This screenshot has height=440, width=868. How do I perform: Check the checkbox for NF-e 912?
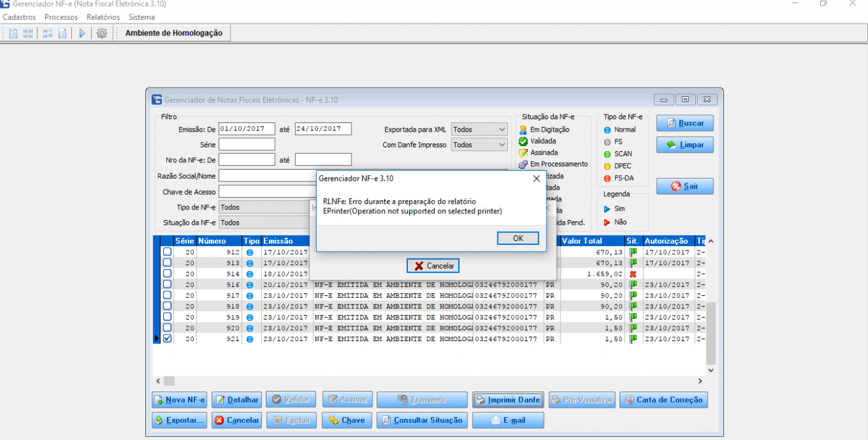pyautogui.click(x=167, y=251)
